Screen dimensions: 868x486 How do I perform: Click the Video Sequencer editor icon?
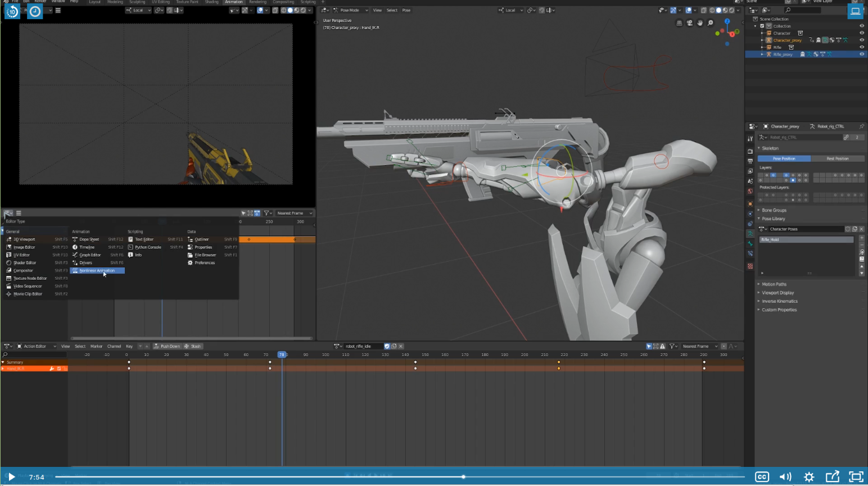pyautogui.click(x=8, y=286)
